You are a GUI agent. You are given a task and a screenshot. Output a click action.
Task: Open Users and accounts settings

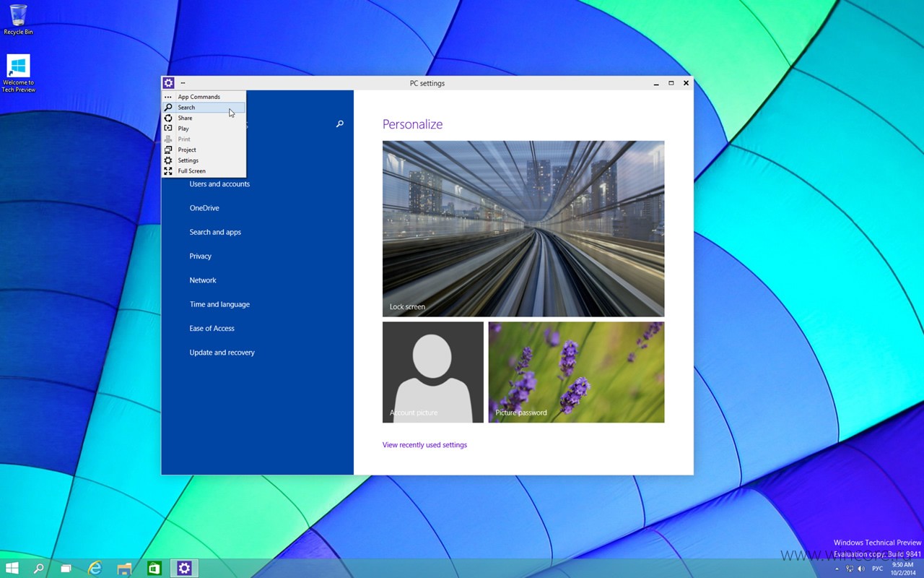pos(219,184)
